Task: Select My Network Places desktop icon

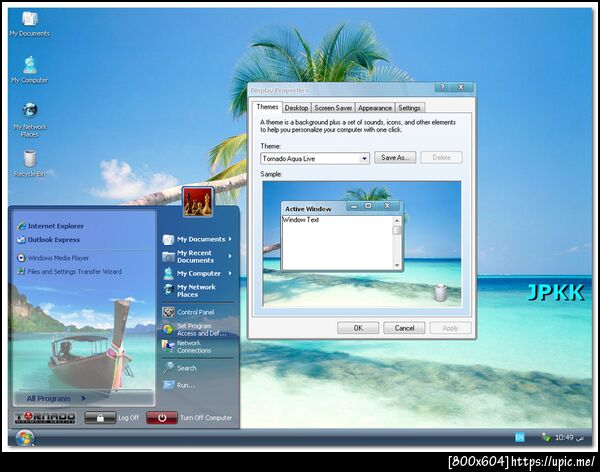Action: click(x=29, y=120)
